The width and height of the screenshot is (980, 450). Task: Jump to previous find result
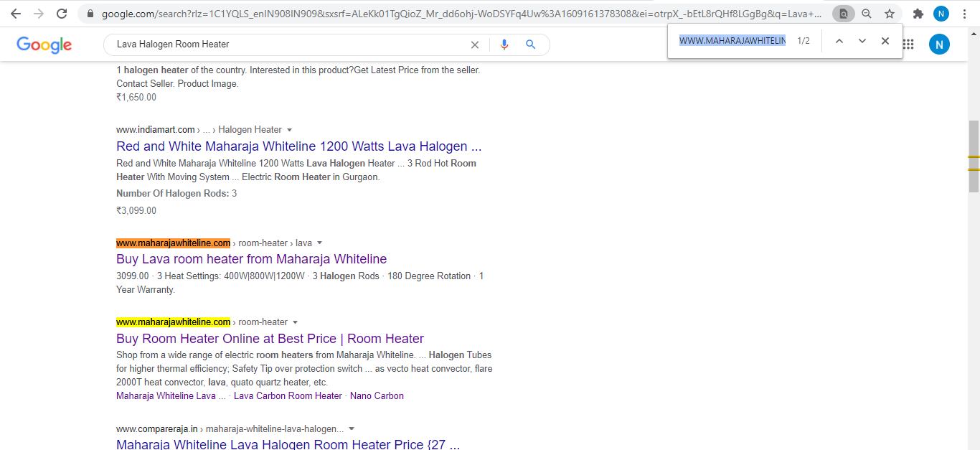coord(839,41)
